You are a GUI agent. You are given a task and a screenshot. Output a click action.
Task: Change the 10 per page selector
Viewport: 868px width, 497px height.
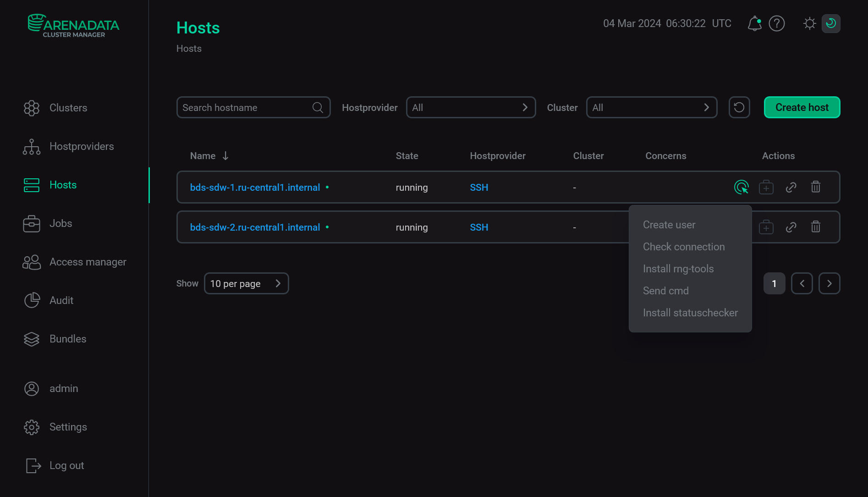pyautogui.click(x=246, y=283)
